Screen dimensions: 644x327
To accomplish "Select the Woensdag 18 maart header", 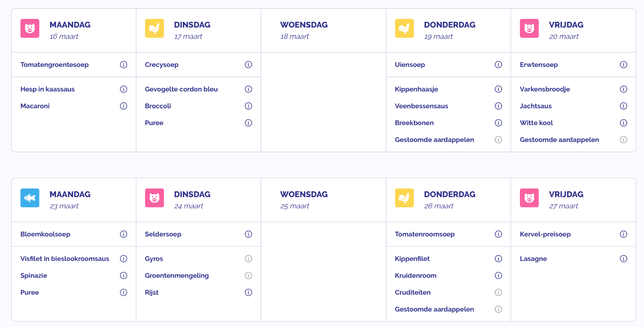I will (304, 30).
